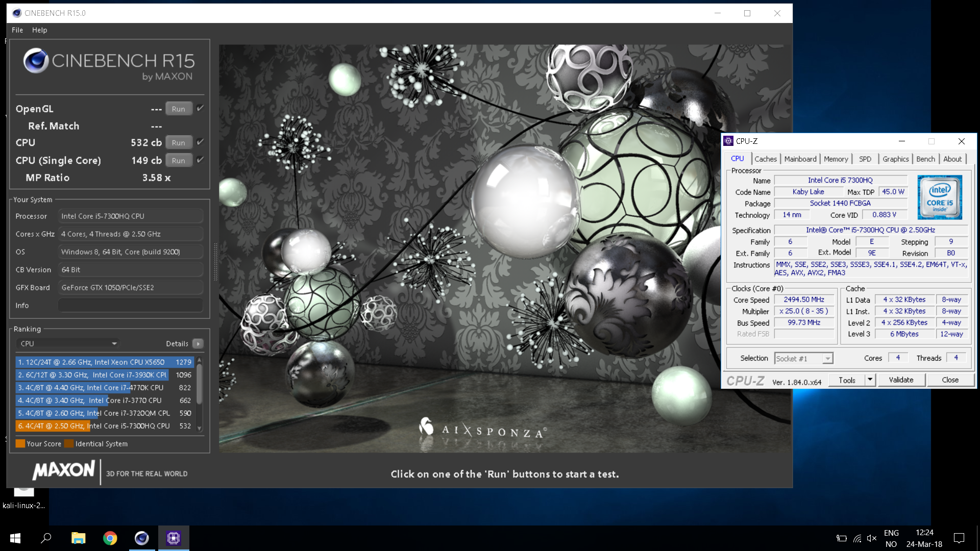The height and width of the screenshot is (551, 980).
Task: Click the kali-linux desktop icon
Action: (x=23, y=497)
